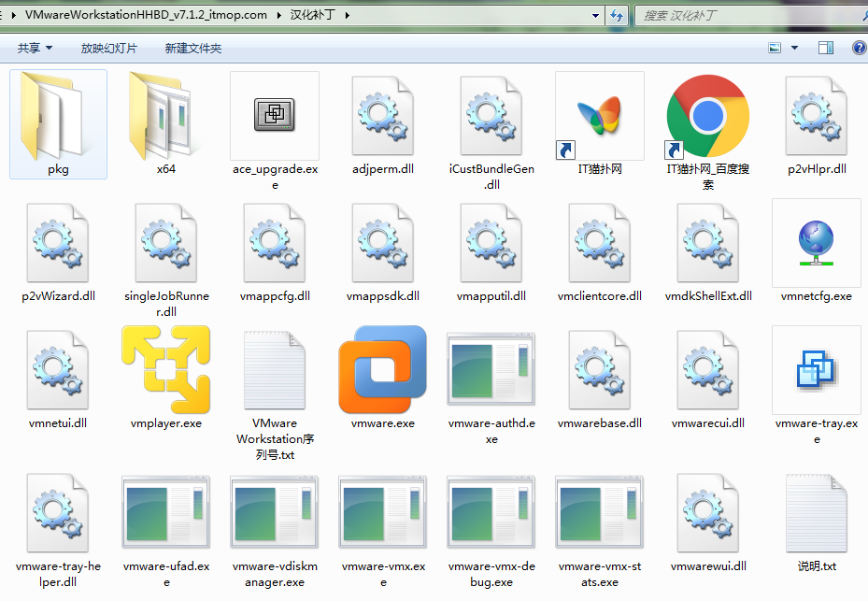Open the IT猫扑网 butterfly shortcut

599,115
